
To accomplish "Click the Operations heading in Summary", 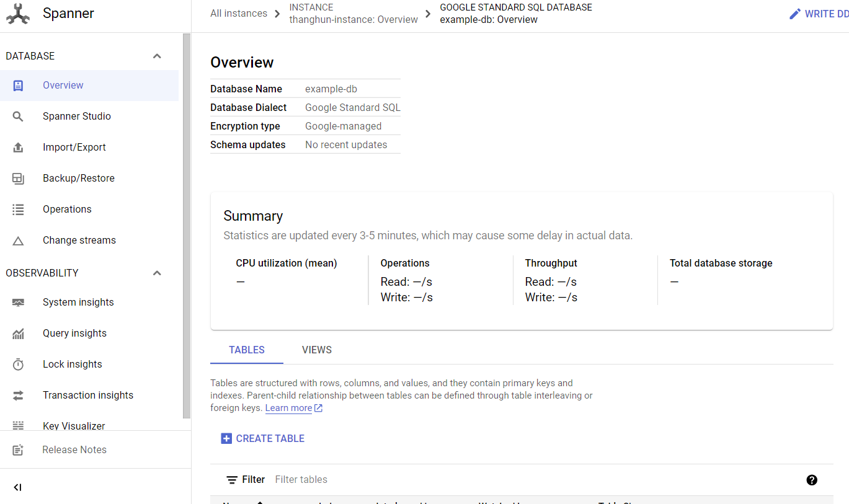I will point(405,263).
